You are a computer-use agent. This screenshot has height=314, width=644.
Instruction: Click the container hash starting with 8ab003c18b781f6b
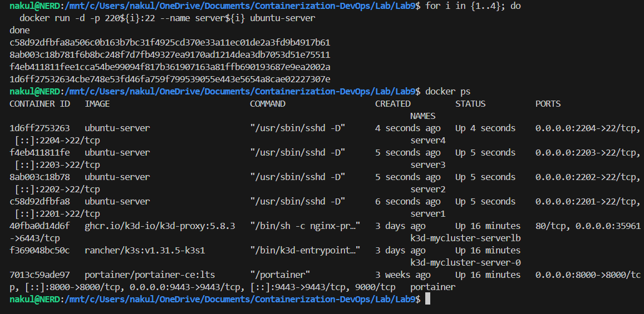pyautogui.click(x=170, y=55)
